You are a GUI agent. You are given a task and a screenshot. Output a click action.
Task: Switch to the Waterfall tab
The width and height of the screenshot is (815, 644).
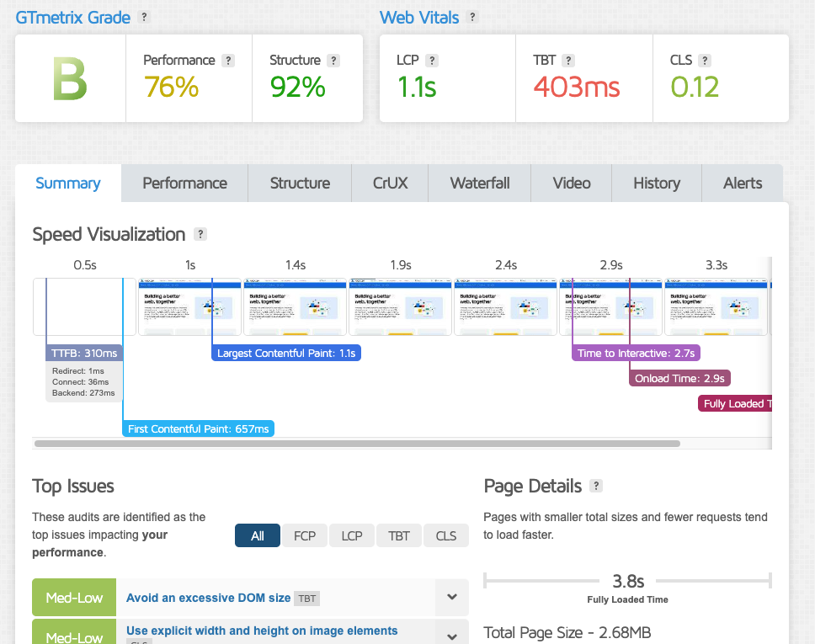480,183
